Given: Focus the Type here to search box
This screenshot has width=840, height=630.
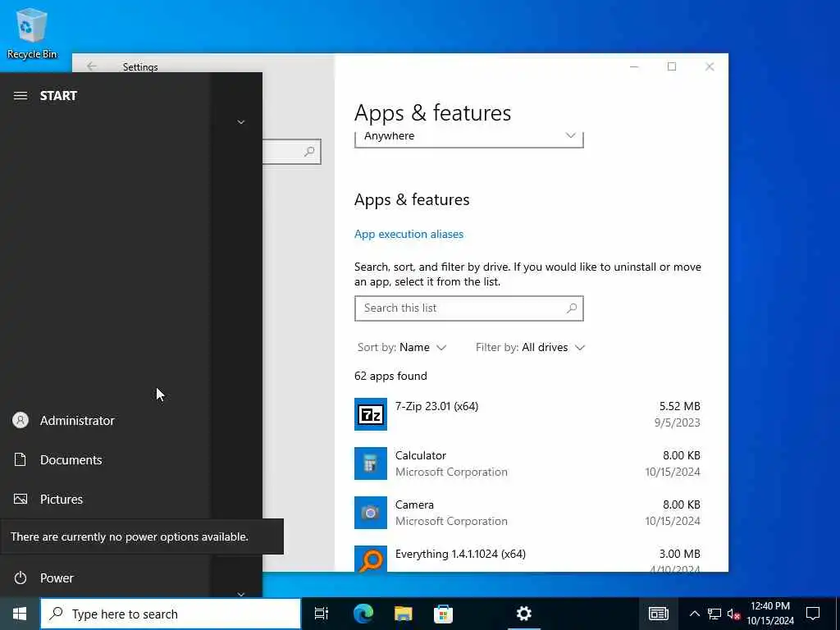Looking at the screenshot, I should 171,614.
